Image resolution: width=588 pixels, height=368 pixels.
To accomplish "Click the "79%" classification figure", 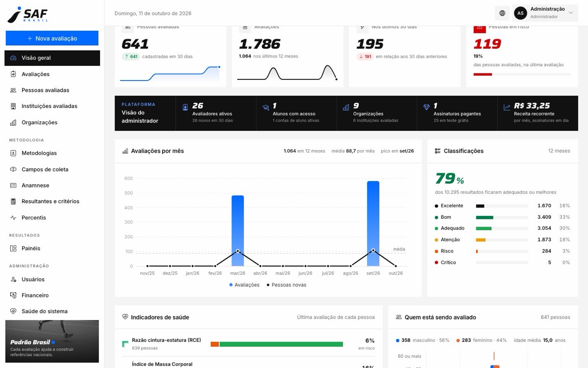I will (x=449, y=178).
